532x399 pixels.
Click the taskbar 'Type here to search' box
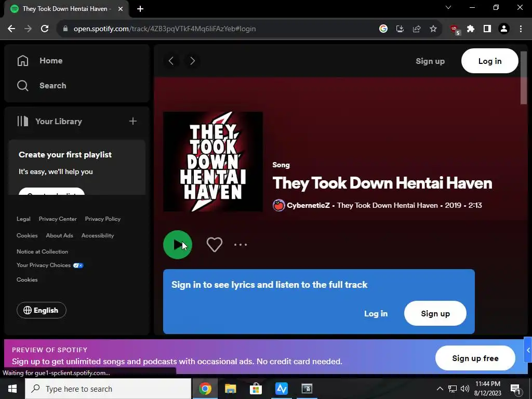(x=108, y=389)
